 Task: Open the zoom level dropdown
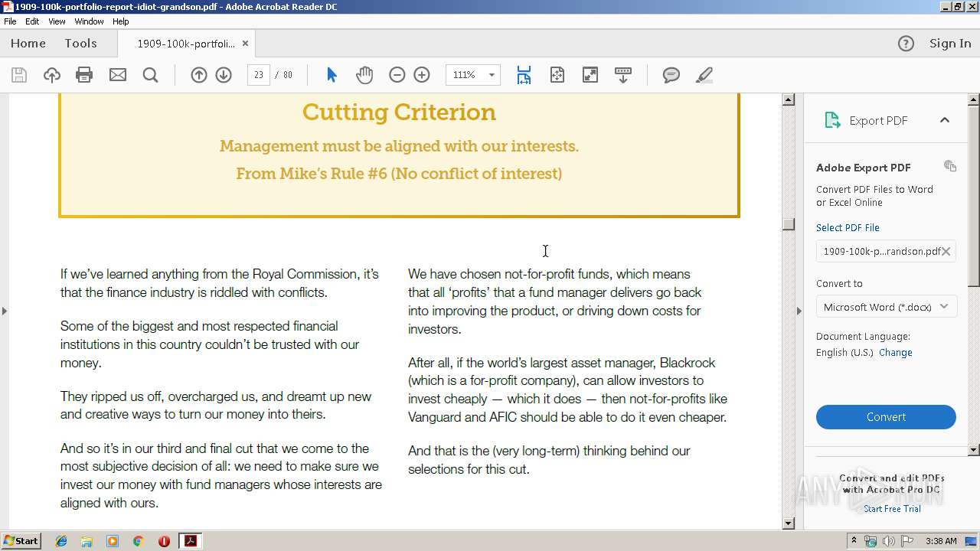click(492, 75)
